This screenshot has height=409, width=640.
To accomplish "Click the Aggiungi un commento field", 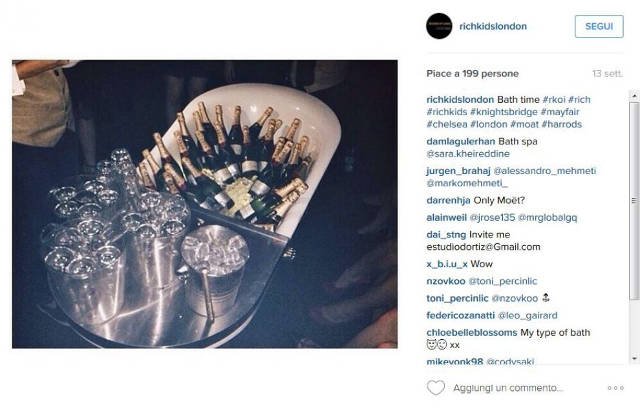I will [x=508, y=388].
